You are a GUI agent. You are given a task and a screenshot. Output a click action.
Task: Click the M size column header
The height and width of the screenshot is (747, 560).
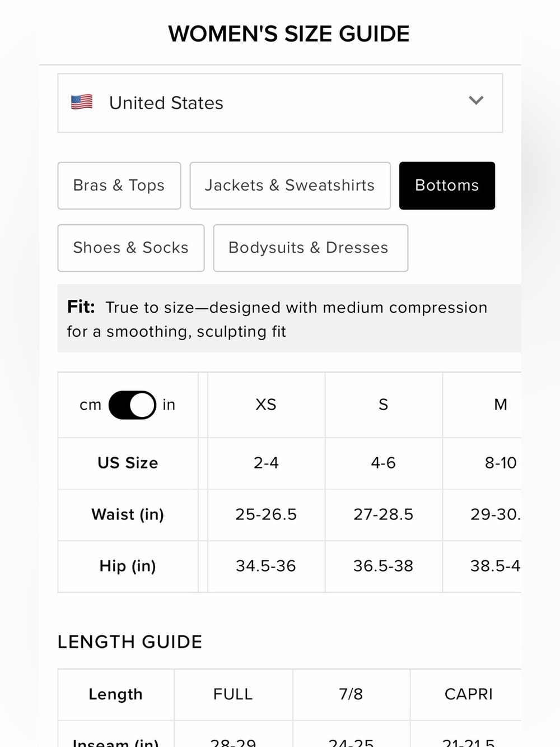pyautogui.click(x=501, y=405)
